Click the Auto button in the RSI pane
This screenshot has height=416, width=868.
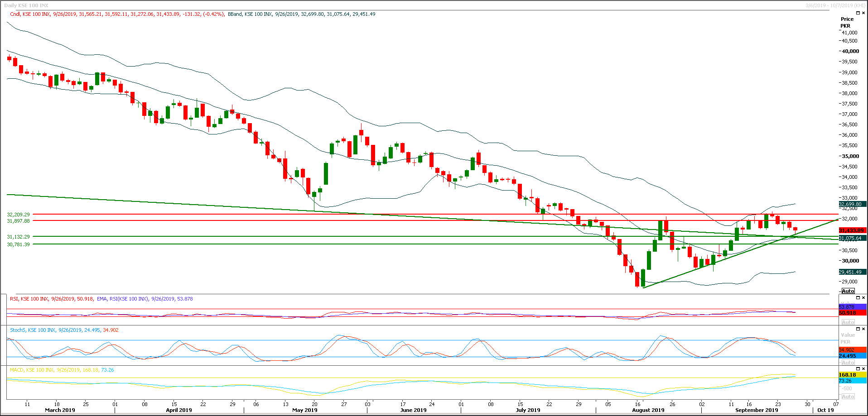pos(848,322)
